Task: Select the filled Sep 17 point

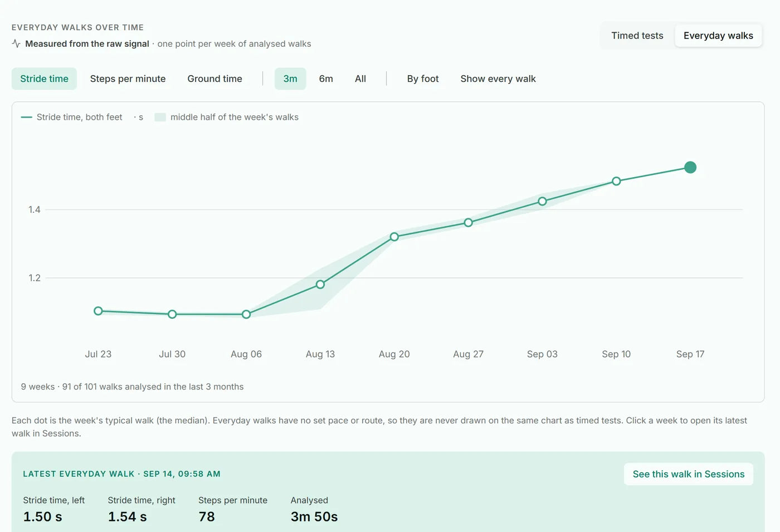Action: tap(690, 167)
